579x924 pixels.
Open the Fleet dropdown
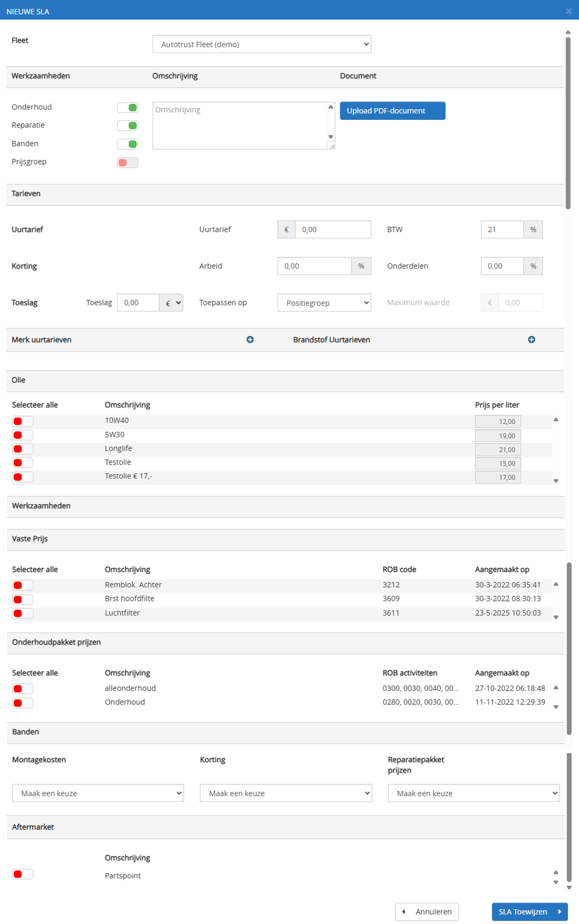[x=262, y=45]
